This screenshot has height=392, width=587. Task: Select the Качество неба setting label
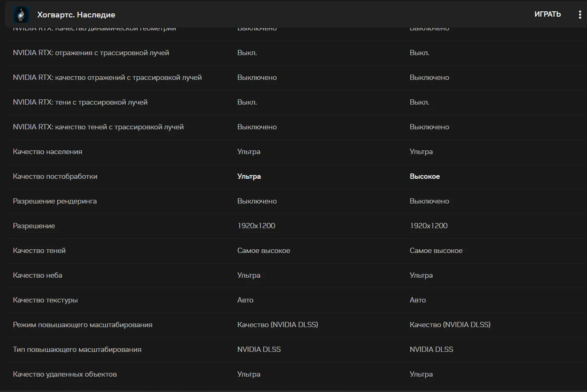(38, 275)
